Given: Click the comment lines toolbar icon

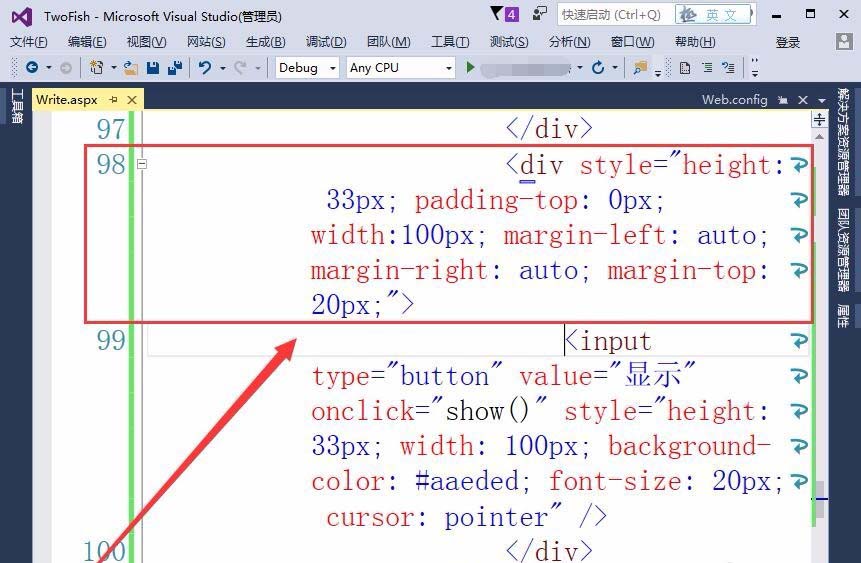Looking at the screenshot, I should tap(729, 68).
